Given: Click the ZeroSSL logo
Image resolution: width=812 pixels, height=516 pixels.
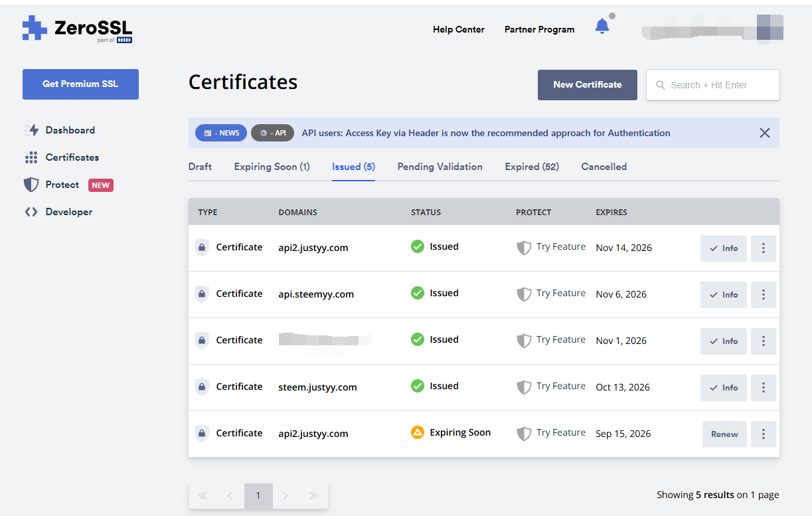Looking at the screenshot, I should click(77, 29).
